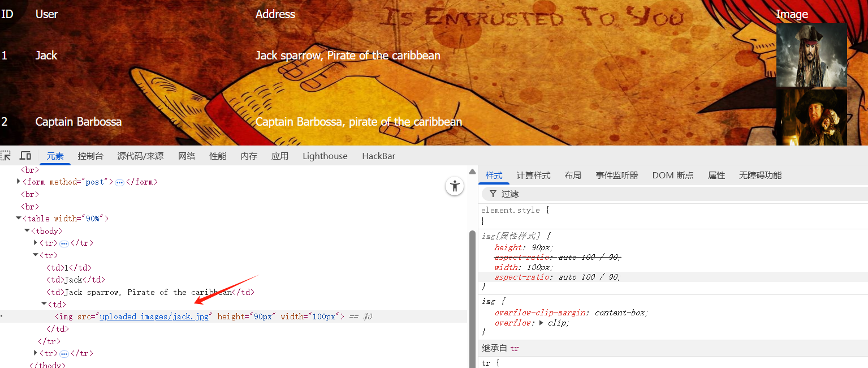
Task: Select the 样式 sidebar tab
Action: (494, 176)
